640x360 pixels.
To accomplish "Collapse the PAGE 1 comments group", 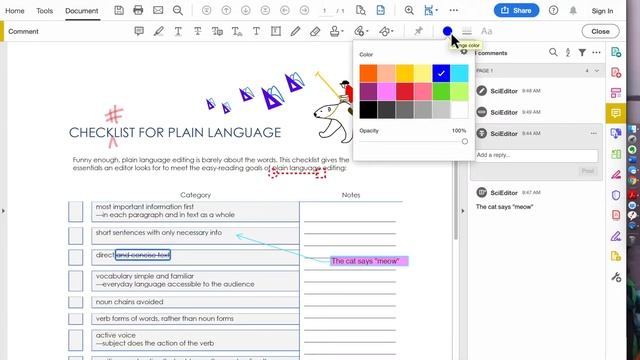I will [597, 71].
